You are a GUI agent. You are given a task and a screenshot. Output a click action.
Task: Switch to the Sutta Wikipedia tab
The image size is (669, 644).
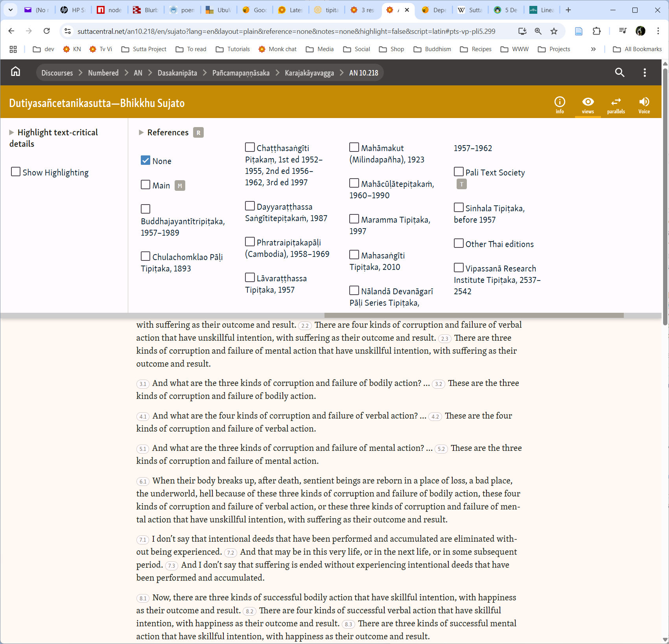coord(470,10)
